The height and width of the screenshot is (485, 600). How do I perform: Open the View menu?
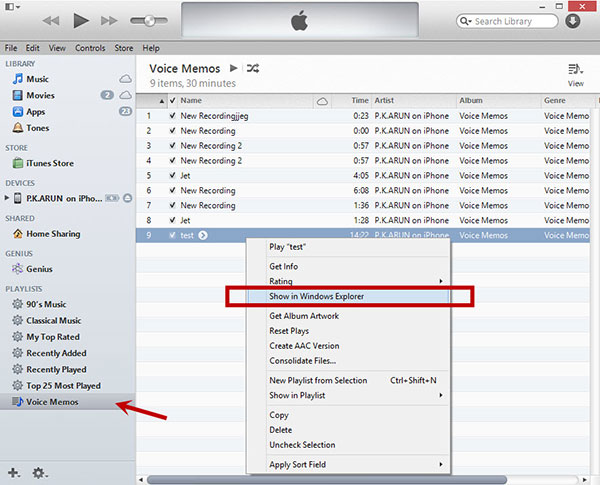click(x=57, y=48)
